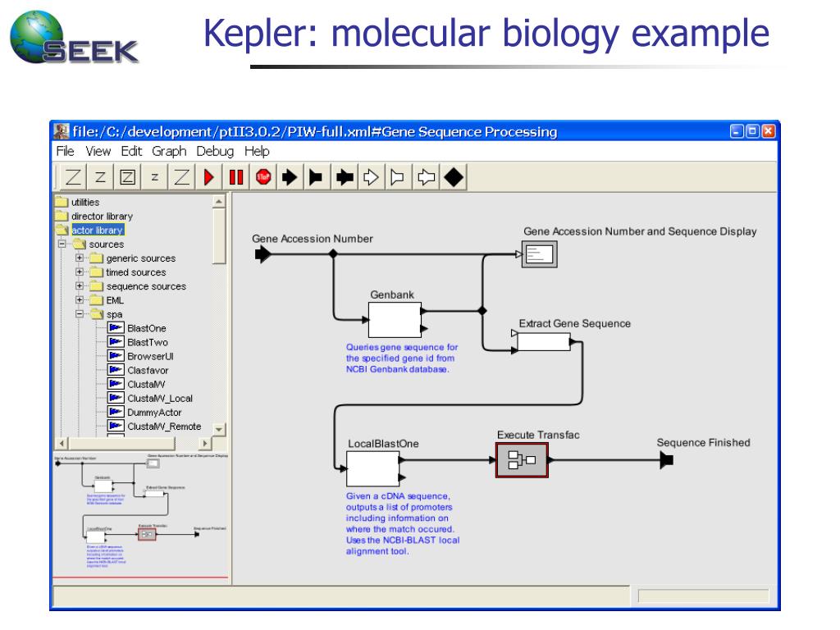Select the spa folder label
840x630 pixels.
click(x=114, y=314)
